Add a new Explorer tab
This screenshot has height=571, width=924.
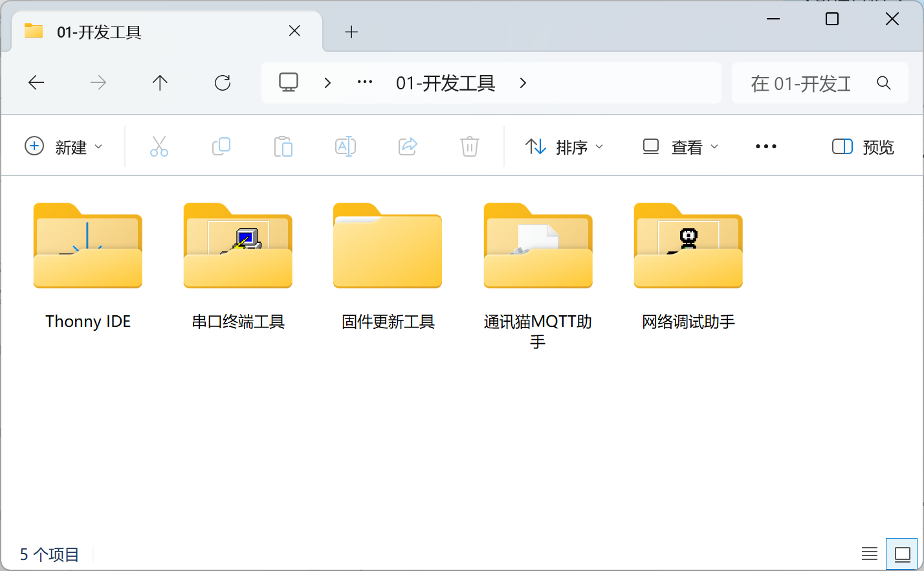(351, 32)
